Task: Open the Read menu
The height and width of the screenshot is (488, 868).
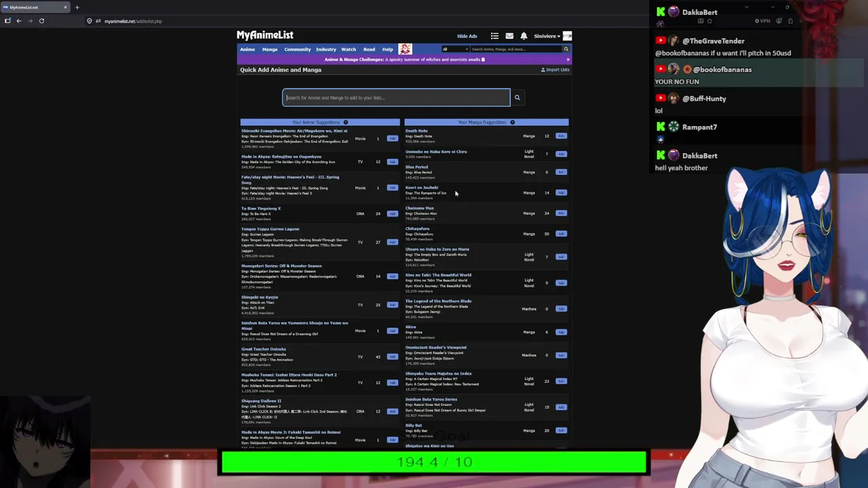Action: click(369, 49)
